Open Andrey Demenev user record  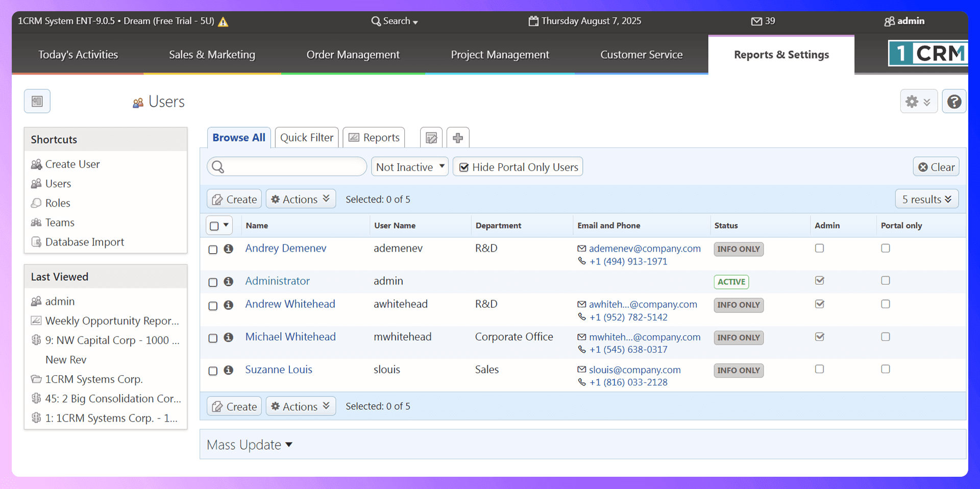point(286,248)
